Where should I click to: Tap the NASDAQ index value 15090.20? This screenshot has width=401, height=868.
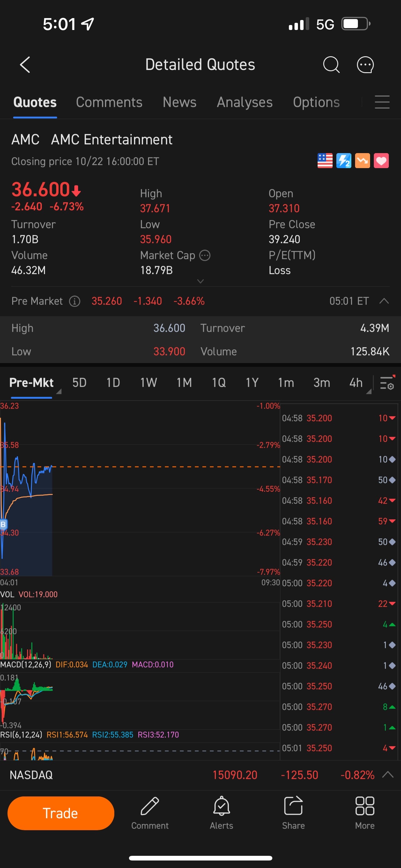[x=235, y=775]
